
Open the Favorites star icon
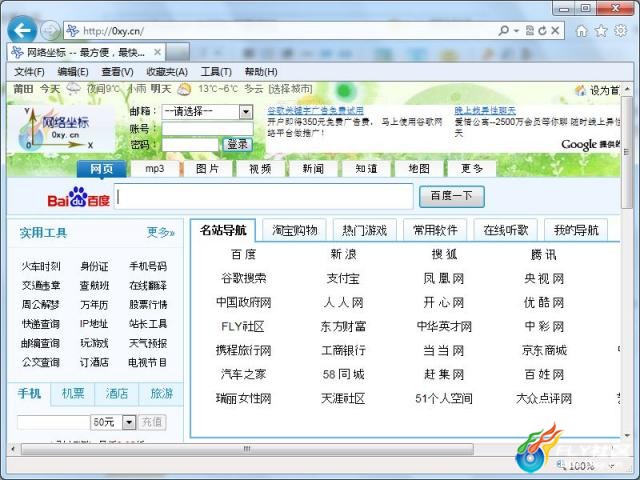click(x=601, y=31)
